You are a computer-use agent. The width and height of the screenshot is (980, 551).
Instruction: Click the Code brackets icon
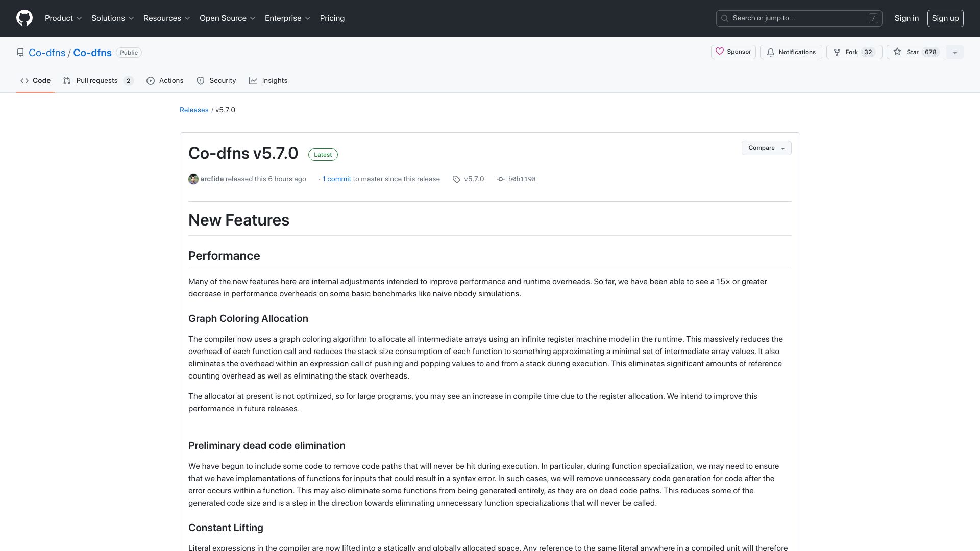24,81
